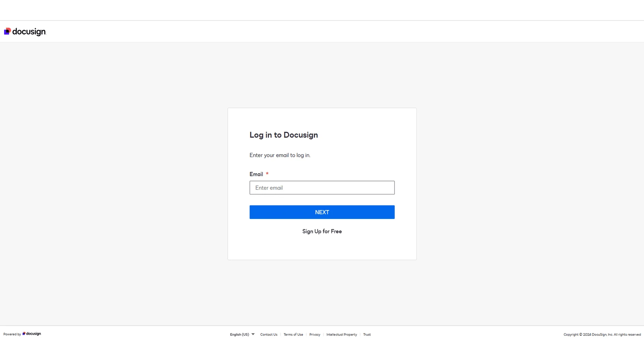The width and height of the screenshot is (644, 362).
Task: Open the Intellectual Property footer link
Action: point(341,335)
